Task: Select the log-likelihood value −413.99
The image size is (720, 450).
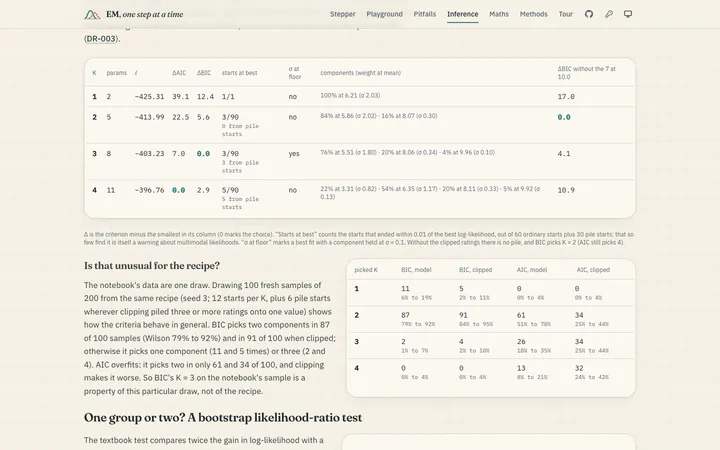Action: coord(149,117)
